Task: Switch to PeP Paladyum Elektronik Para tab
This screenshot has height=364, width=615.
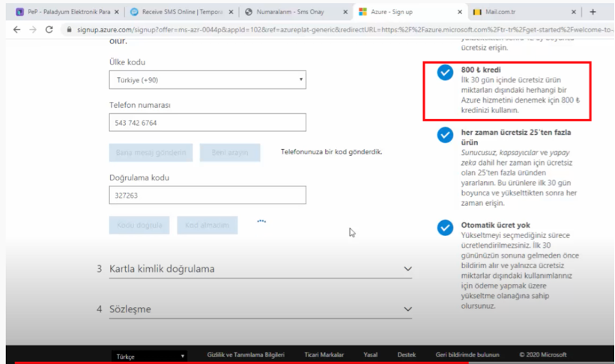Action: click(x=69, y=12)
